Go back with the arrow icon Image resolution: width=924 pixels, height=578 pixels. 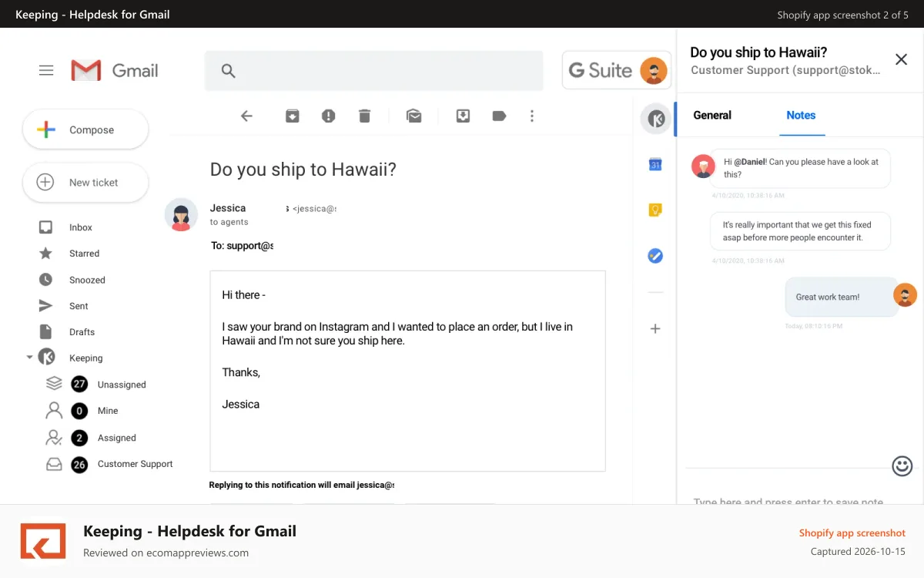pyautogui.click(x=246, y=116)
